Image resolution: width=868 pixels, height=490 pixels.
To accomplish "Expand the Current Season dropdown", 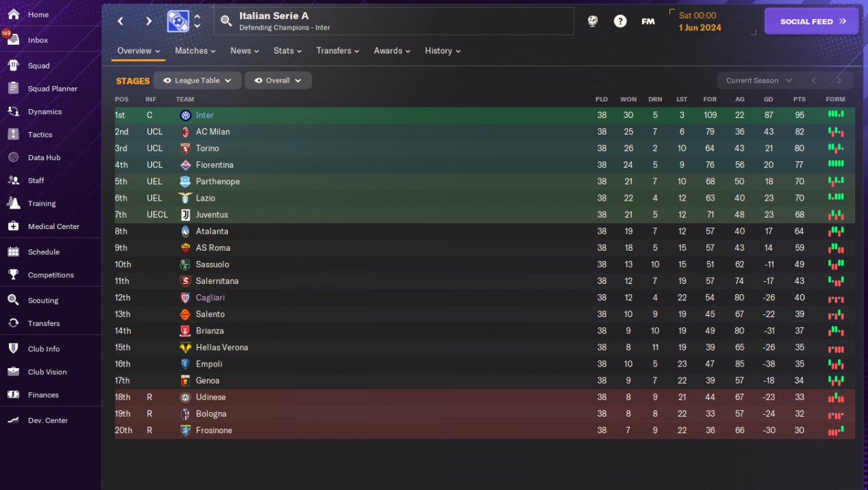I will (758, 81).
